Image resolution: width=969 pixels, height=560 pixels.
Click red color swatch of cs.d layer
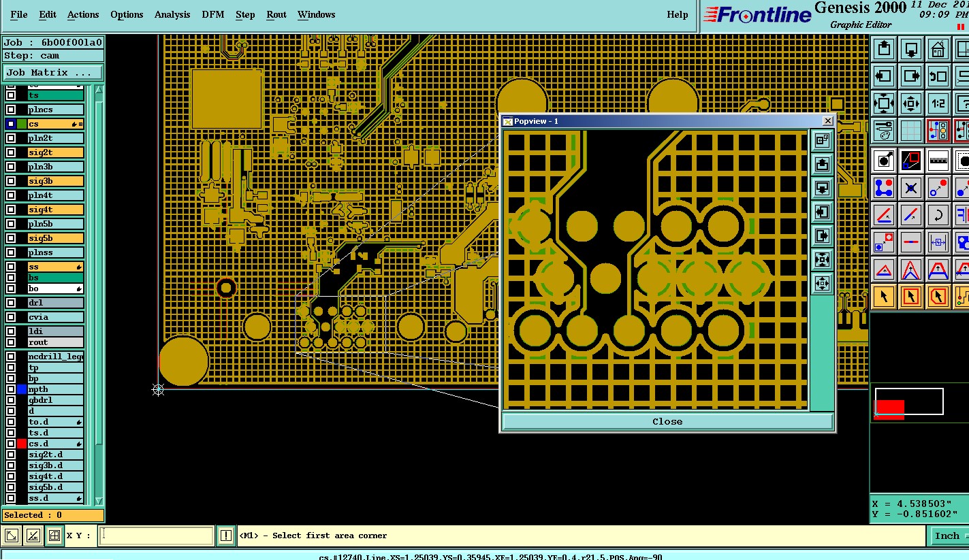[22, 444]
